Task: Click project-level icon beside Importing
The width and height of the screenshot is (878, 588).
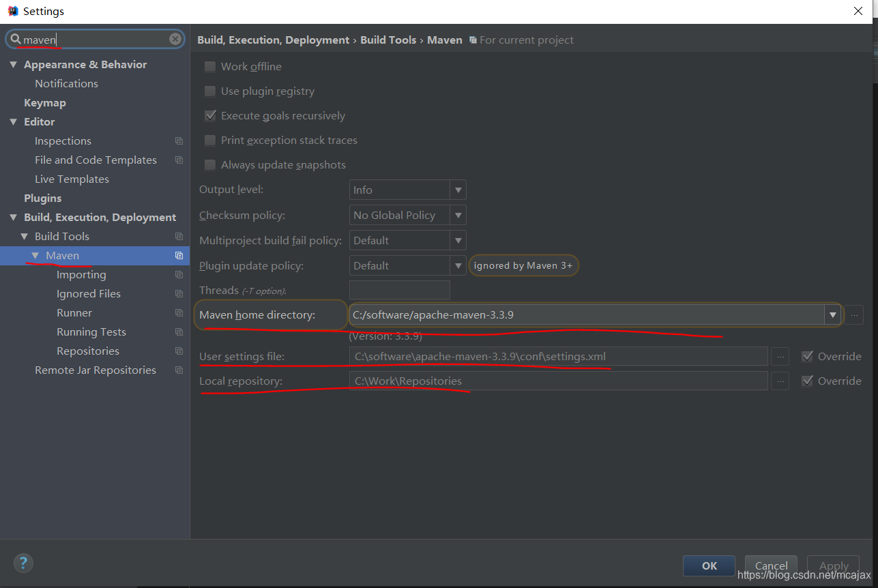Action: [179, 275]
